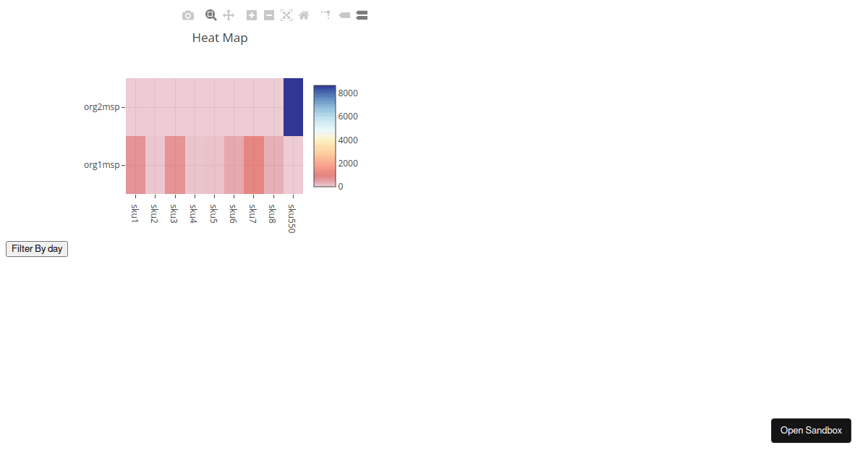Zoom out using the minus icon

[x=268, y=14]
